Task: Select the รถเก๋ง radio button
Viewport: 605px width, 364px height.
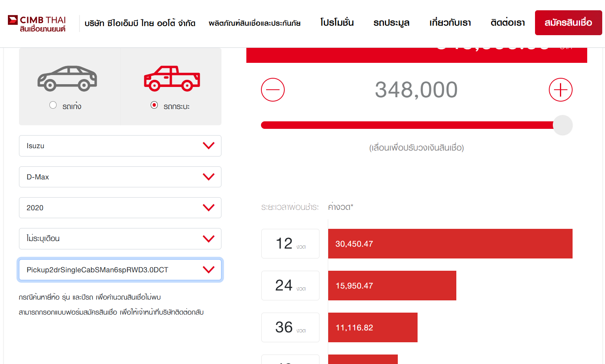Action: pos(53,105)
